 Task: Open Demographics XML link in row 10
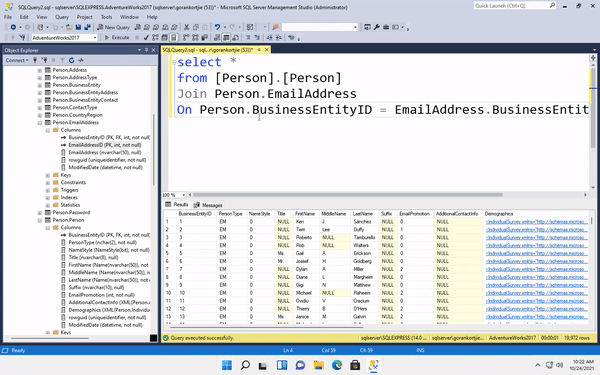pyautogui.click(x=536, y=293)
